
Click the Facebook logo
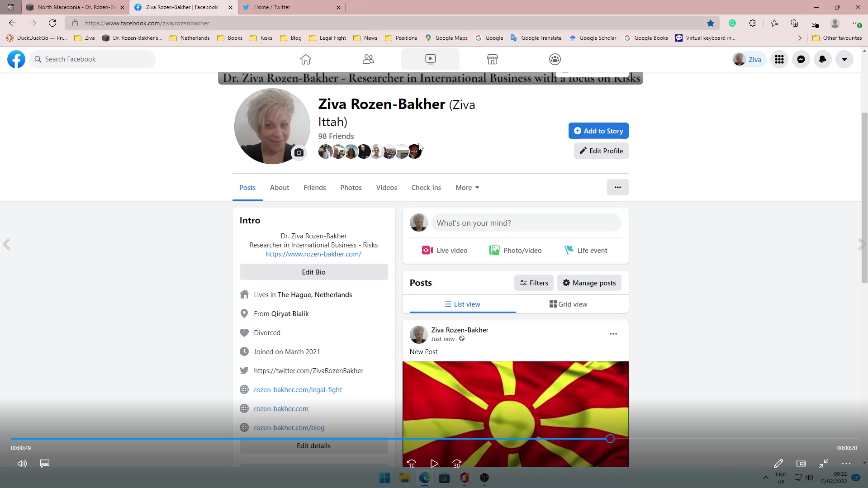click(16, 59)
